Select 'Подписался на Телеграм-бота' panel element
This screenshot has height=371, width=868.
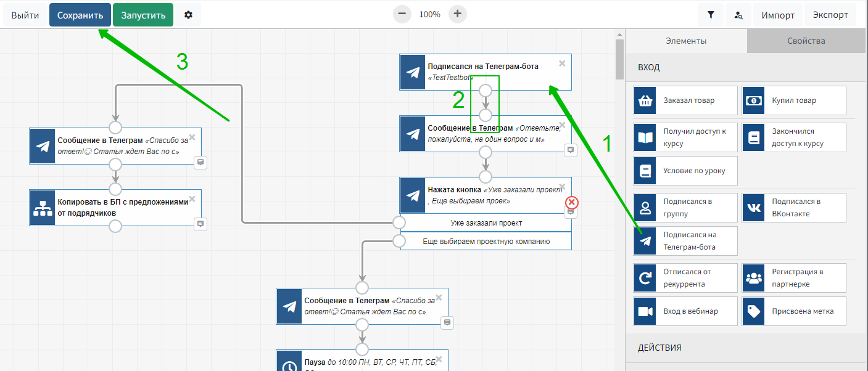click(x=685, y=241)
